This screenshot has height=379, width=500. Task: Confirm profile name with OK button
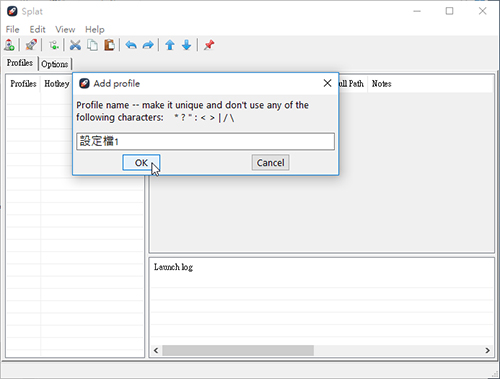[141, 163]
